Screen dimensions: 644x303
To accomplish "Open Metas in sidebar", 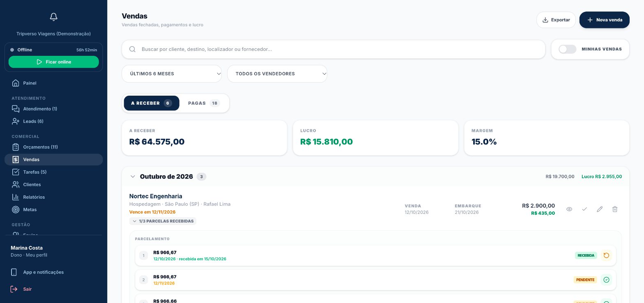I will click(53, 209).
